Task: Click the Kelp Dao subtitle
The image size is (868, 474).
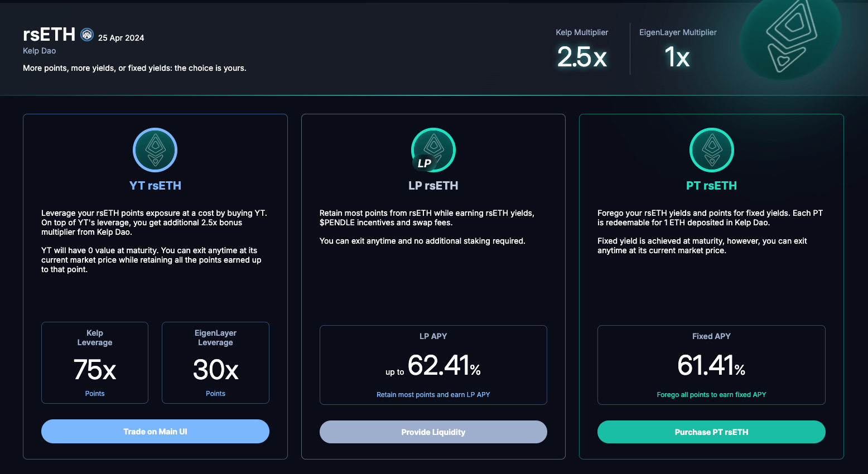Action: coord(40,51)
